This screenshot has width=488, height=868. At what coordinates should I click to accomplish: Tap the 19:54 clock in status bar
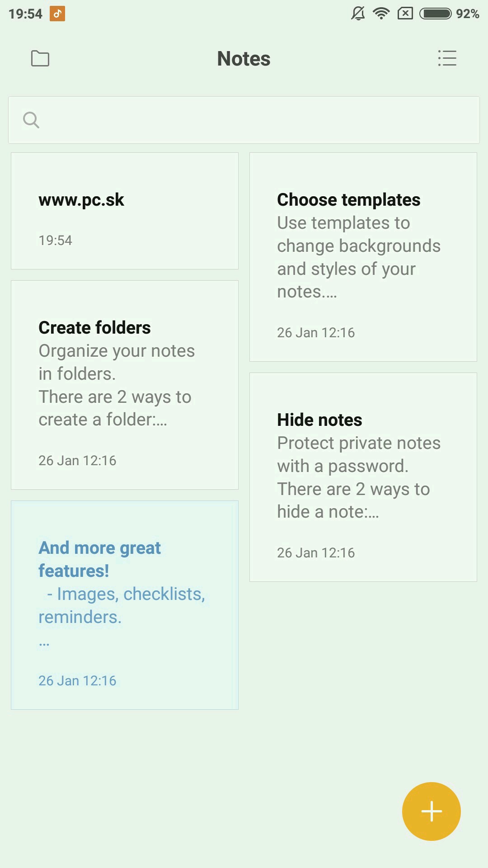pyautogui.click(x=25, y=14)
